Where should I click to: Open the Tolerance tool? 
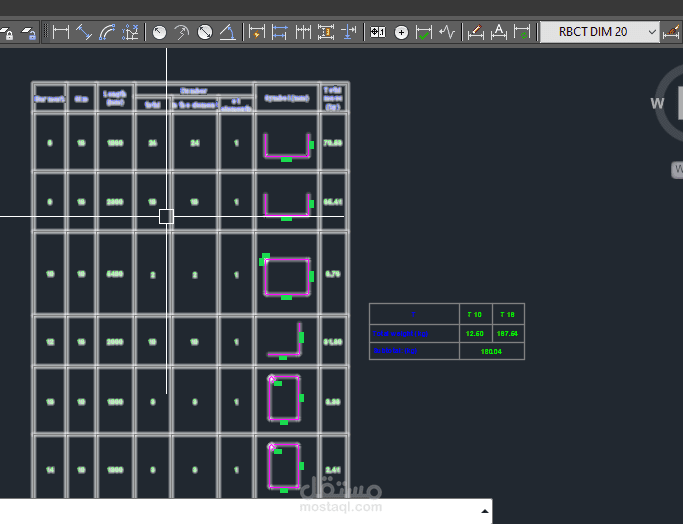(x=378, y=32)
